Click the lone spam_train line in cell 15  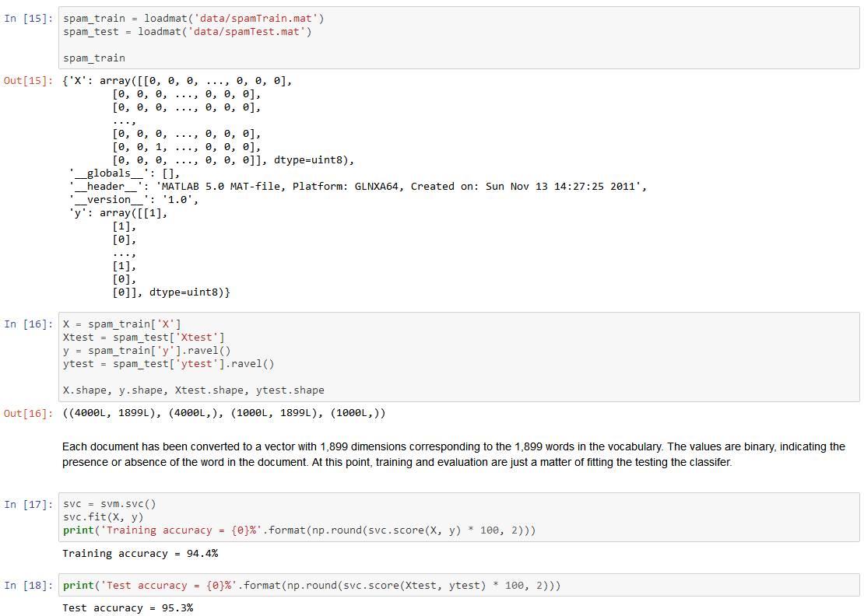pyautogui.click(x=93, y=58)
